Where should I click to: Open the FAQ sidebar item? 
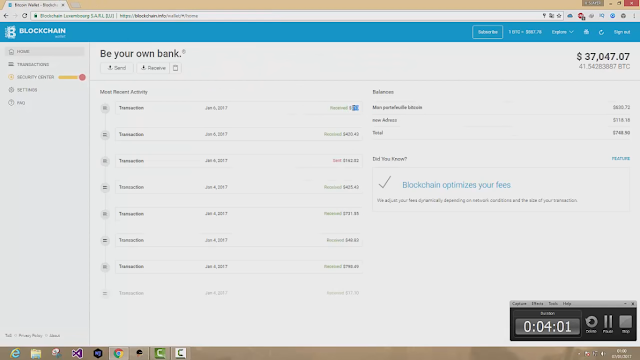pyautogui.click(x=21, y=103)
